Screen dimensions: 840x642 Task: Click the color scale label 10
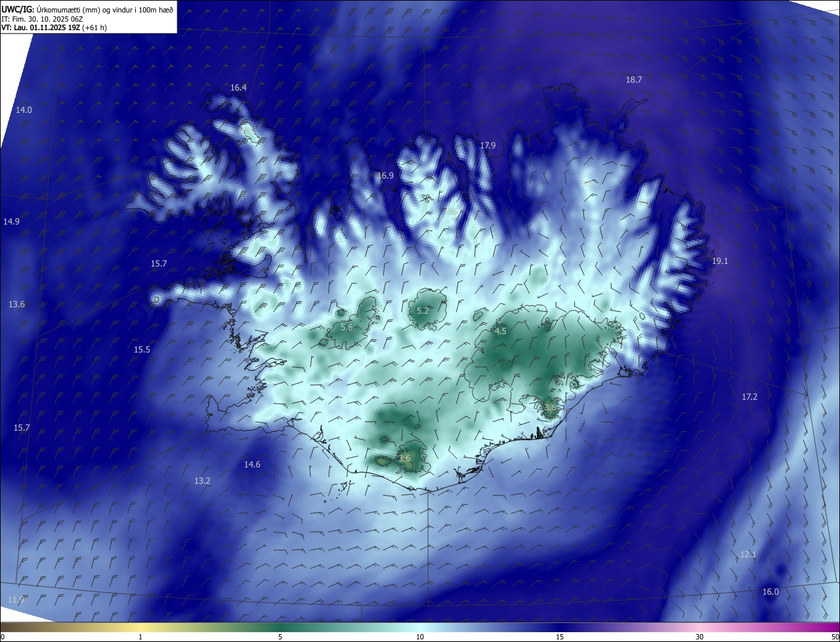point(419,637)
